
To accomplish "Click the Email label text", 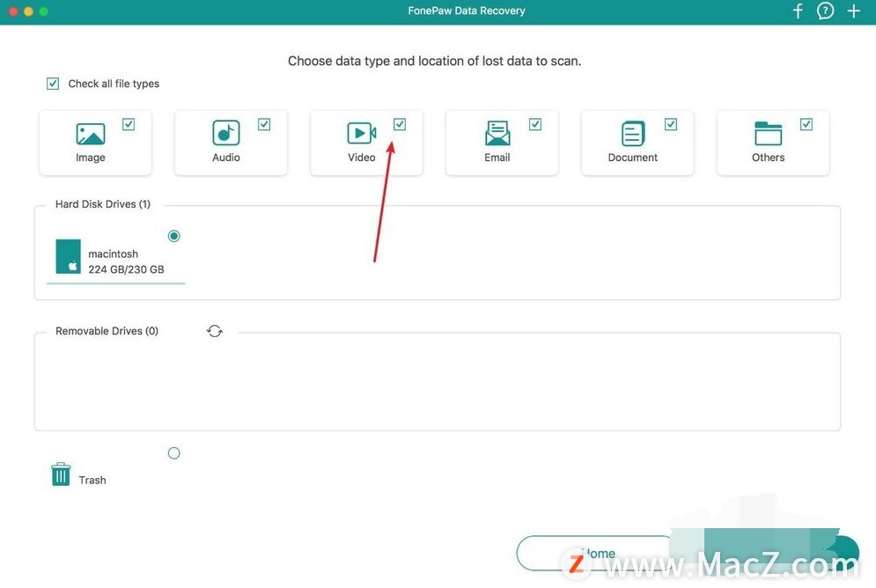I will tap(497, 158).
